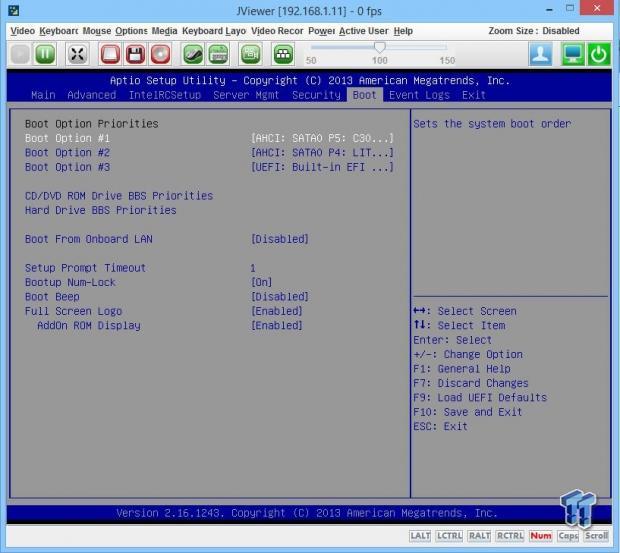Click the Boot Beep label

(52, 297)
